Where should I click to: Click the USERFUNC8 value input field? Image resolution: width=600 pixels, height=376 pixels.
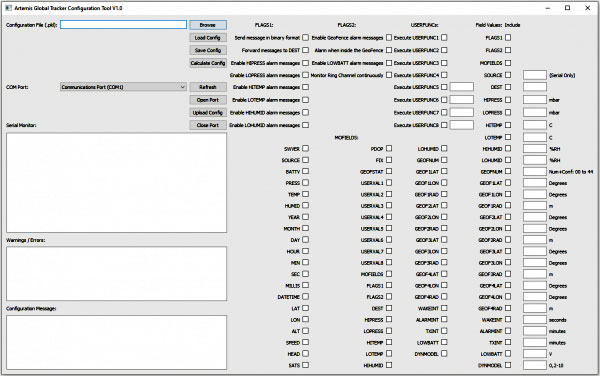[x=461, y=125]
